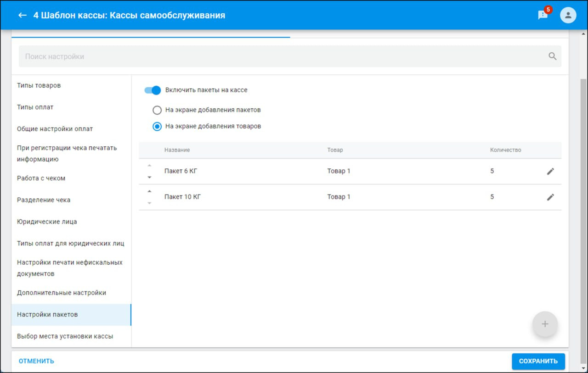The height and width of the screenshot is (373, 588).
Task: Select На экране добавления товаров option
Action: (157, 126)
